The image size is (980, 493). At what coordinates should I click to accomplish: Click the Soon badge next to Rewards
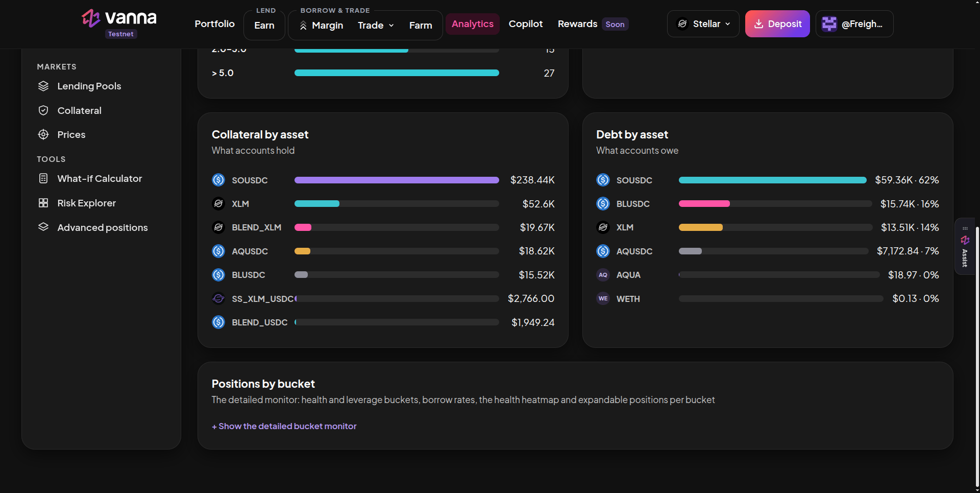(x=615, y=24)
